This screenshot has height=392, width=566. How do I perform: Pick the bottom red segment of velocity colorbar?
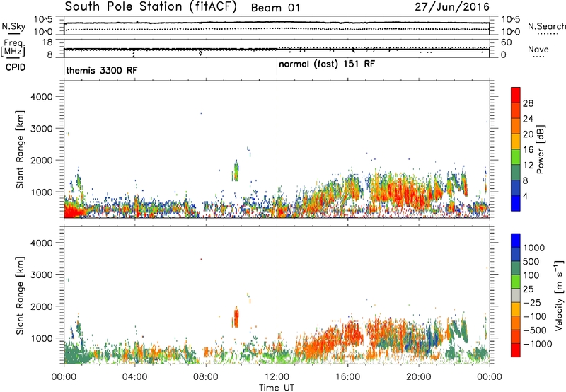(516, 350)
